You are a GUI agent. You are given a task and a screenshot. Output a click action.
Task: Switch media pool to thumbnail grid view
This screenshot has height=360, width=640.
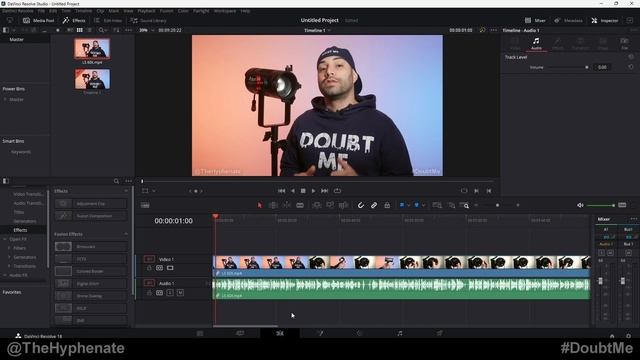point(80,30)
